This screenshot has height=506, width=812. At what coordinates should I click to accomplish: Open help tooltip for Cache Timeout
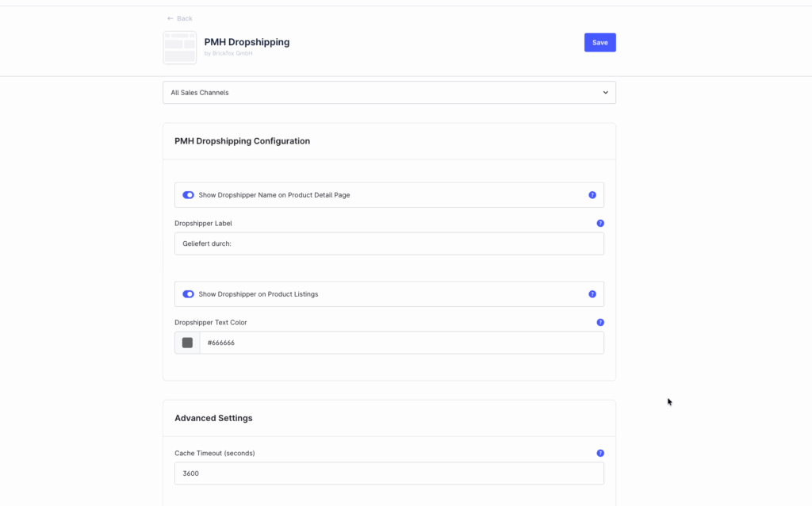[x=600, y=454]
